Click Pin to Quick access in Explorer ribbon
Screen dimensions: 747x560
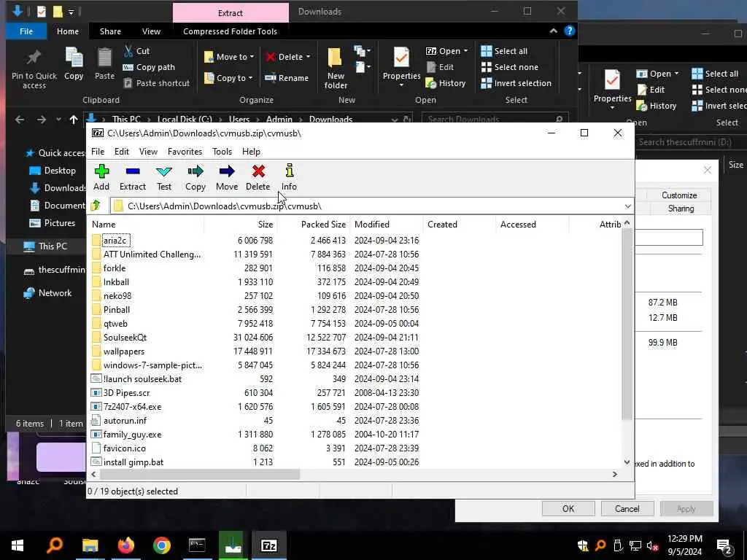pyautogui.click(x=34, y=70)
